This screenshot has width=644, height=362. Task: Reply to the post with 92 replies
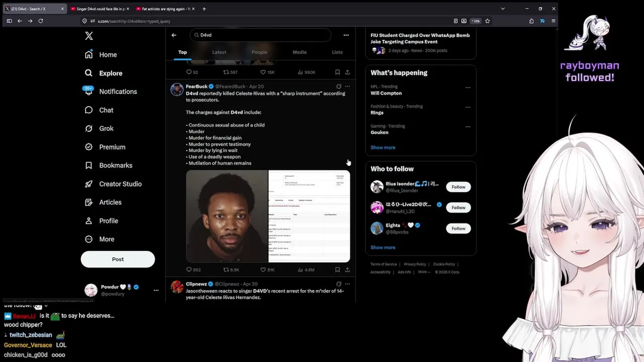[192, 72]
